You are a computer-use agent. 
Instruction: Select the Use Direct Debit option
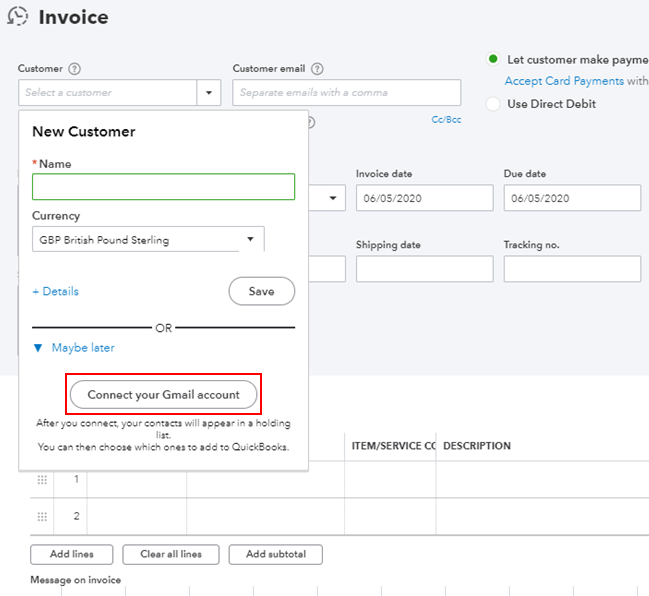493,104
